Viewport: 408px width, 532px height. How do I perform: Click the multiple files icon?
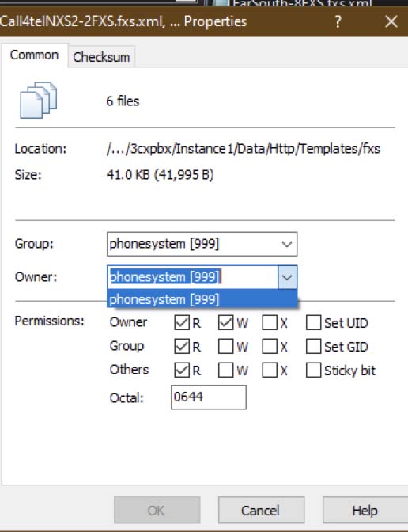pos(38,100)
